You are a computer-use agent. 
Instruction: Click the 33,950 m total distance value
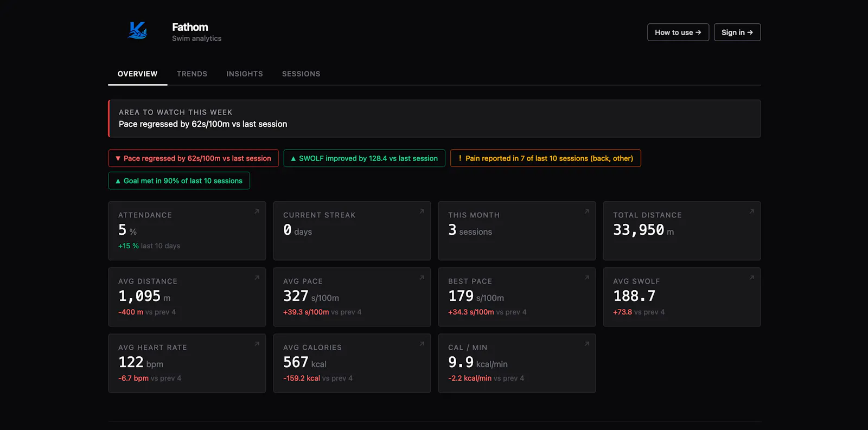click(643, 230)
